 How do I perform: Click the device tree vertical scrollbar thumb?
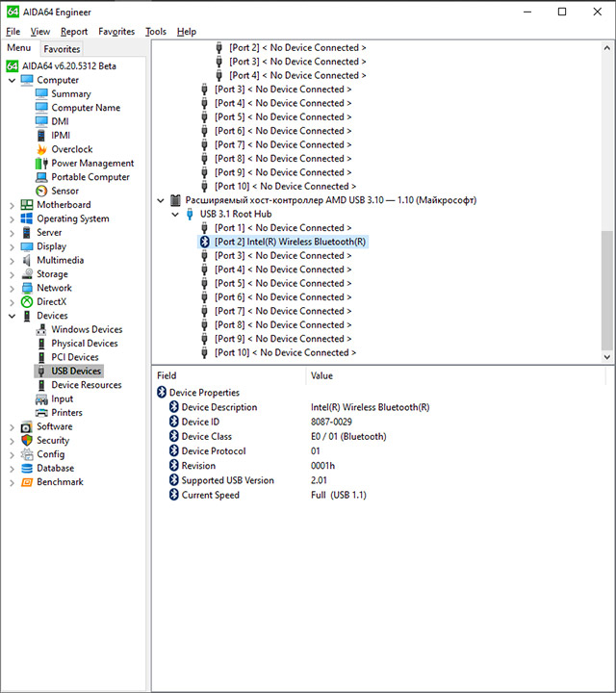607,290
